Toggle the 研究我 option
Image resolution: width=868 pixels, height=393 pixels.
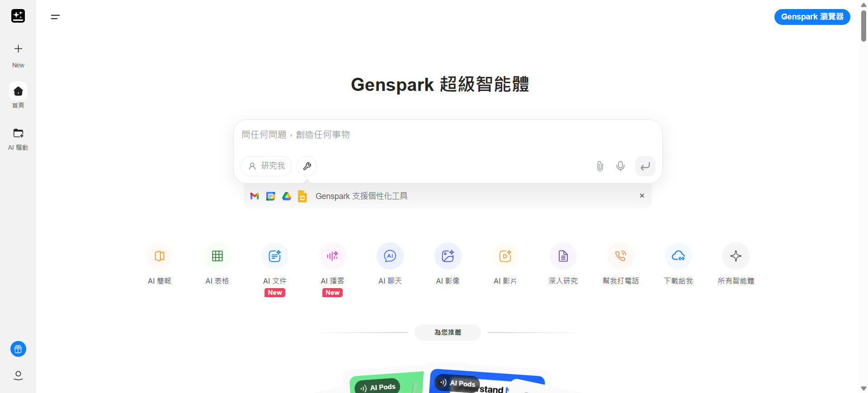(x=266, y=166)
